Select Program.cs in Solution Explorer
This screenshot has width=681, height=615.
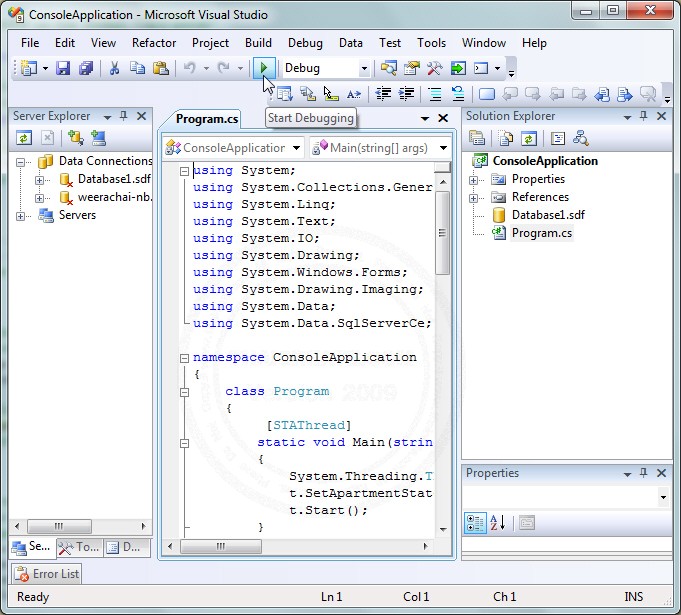(542, 233)
